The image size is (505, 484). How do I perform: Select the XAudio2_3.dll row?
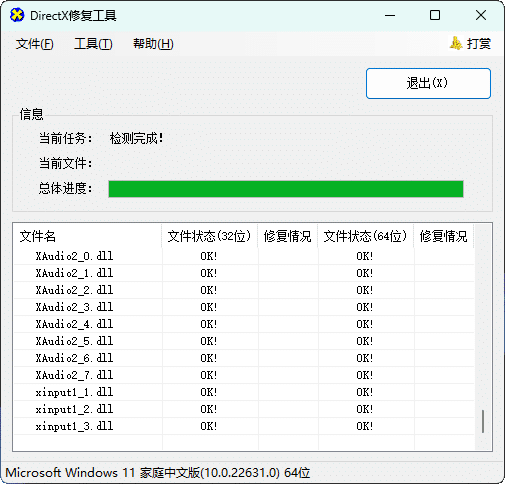pyautogui.click(x=244, y=307)
